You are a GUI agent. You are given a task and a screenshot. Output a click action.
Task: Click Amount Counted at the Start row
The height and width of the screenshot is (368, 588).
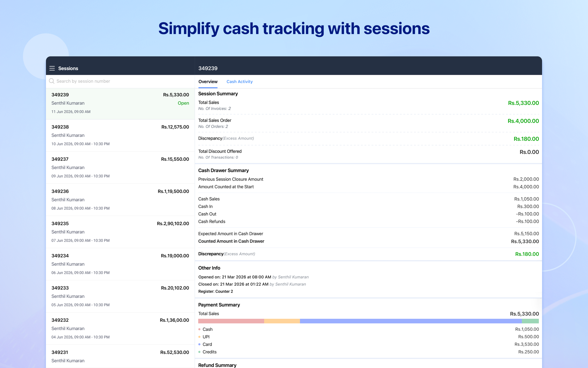(368, 187)
